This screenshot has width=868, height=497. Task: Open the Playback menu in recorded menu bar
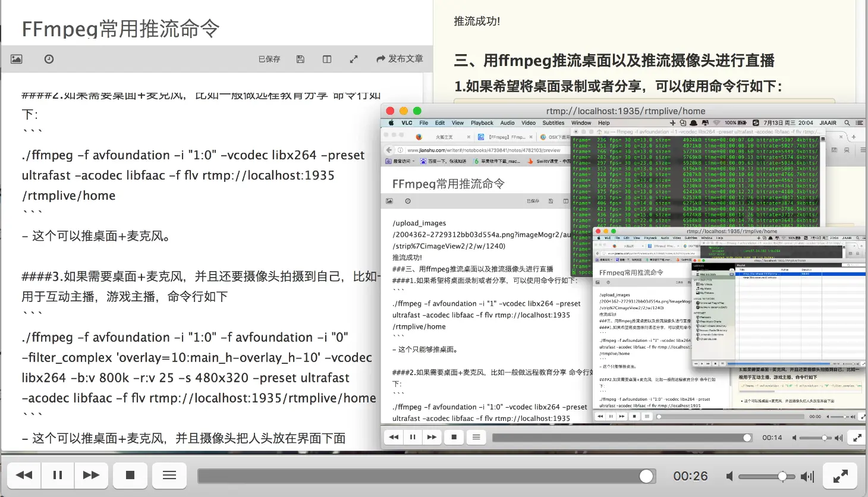tap(482, 123)
